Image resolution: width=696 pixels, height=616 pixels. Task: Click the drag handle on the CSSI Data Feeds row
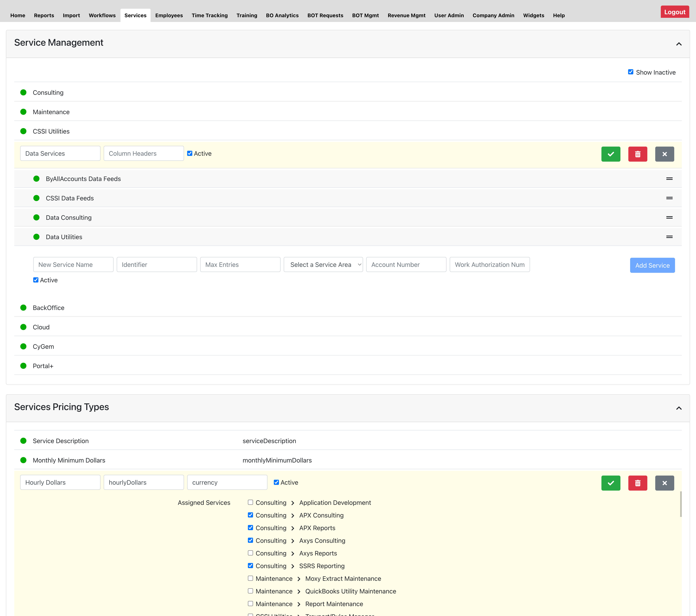pos(669,197)
